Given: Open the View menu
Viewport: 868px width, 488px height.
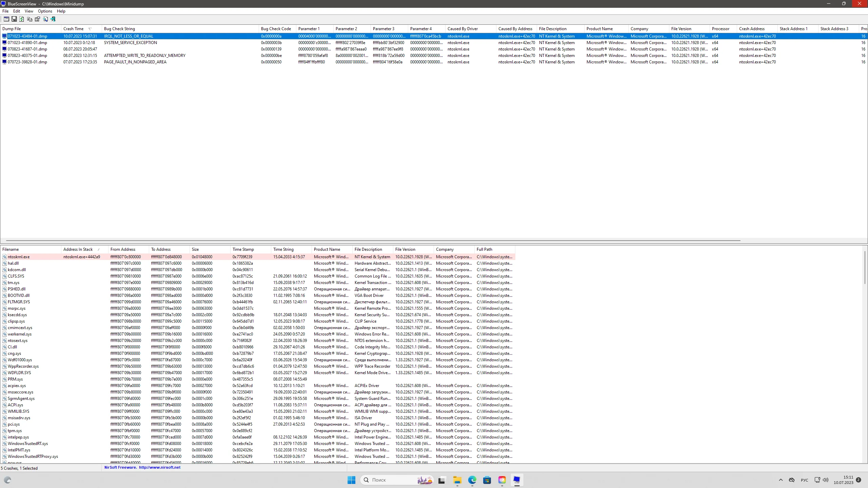Looking at the screenshot, I should tap(29, 11).
